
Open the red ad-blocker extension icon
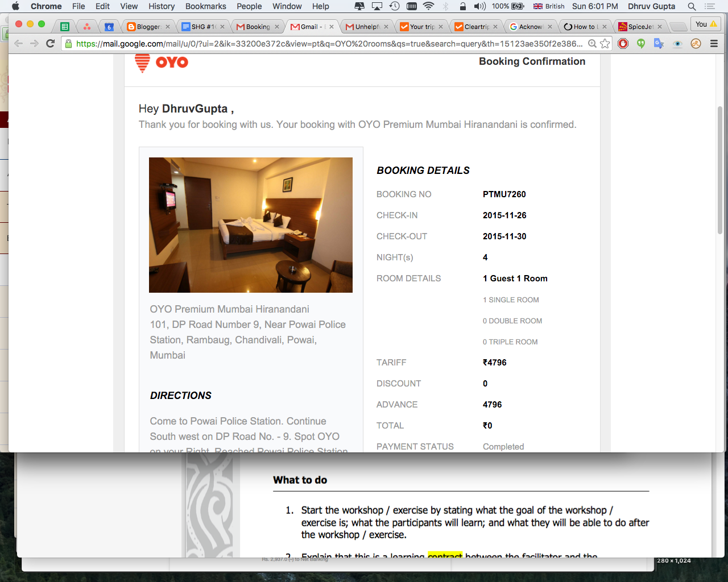coord(623,44)
